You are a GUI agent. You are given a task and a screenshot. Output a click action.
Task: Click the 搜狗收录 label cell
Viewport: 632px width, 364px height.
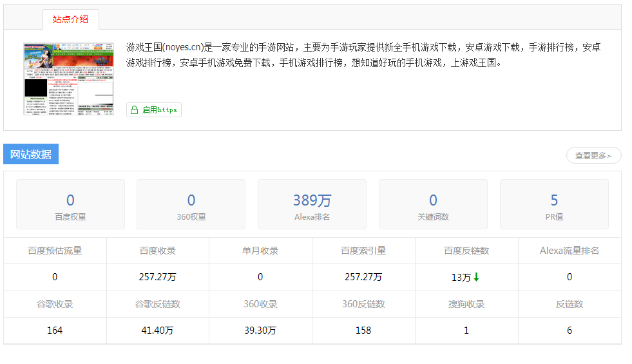(x=466, y=304)
